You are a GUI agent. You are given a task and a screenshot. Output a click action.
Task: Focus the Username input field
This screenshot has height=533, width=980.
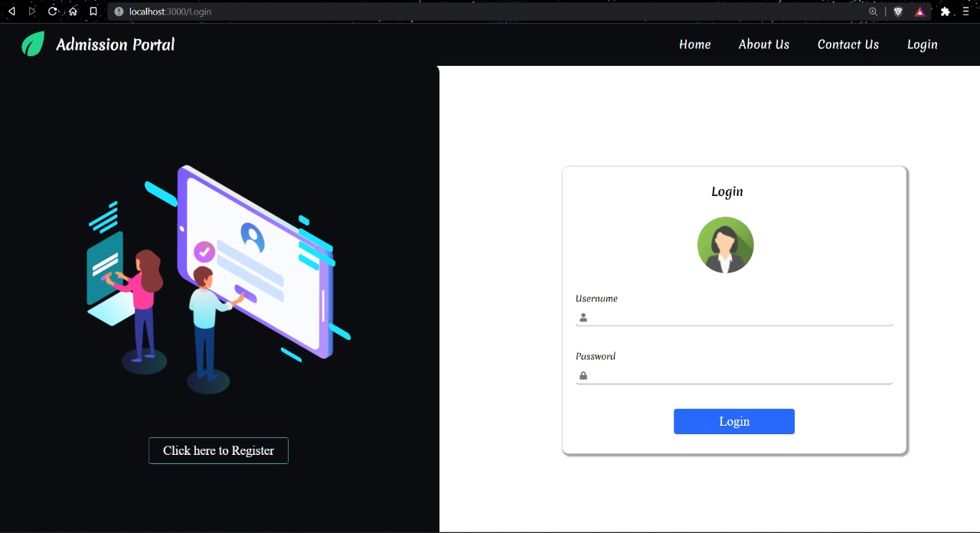pyautogui.click(x=734, y=317)
